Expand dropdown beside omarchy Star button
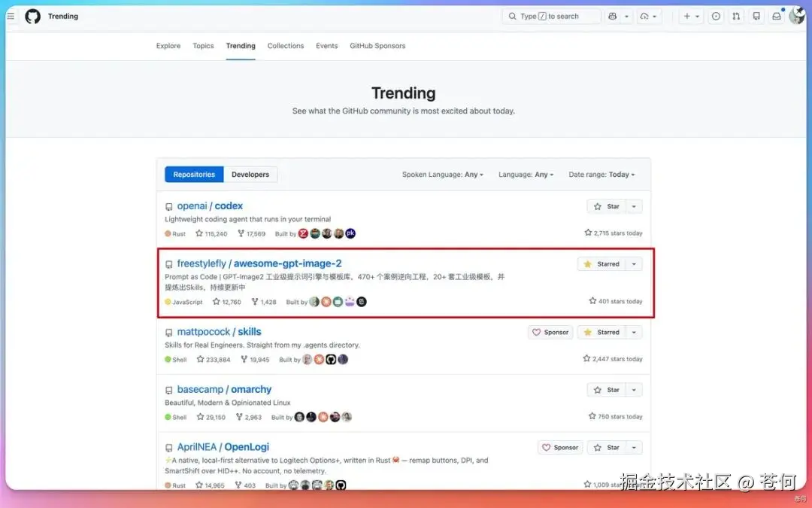Viewport: 812px width, 508px height. (x=634, y=390)
